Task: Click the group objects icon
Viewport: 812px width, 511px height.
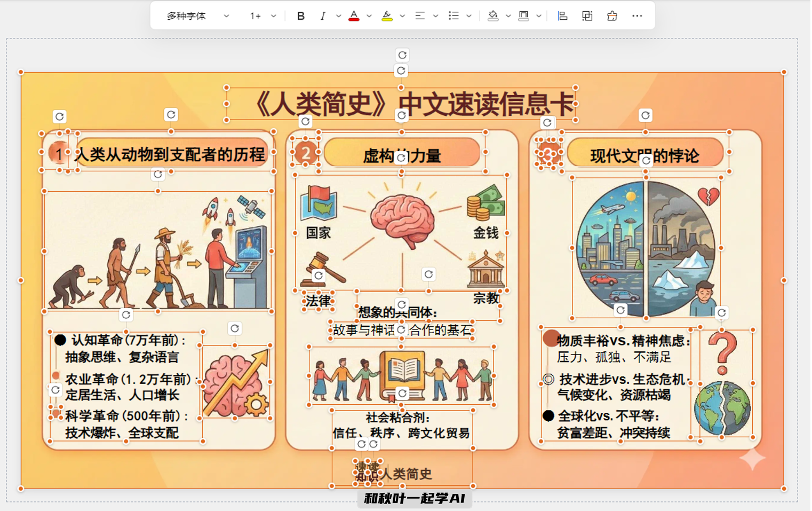Action: [x=587, y=15]
